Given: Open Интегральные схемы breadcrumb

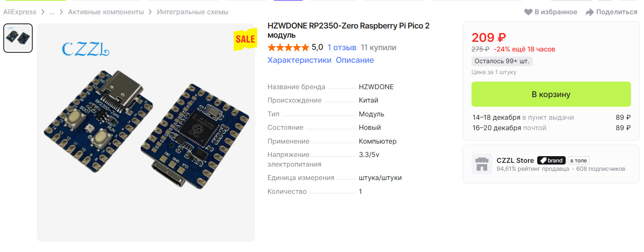Looking at the screenshot, I should click(193, 12).
